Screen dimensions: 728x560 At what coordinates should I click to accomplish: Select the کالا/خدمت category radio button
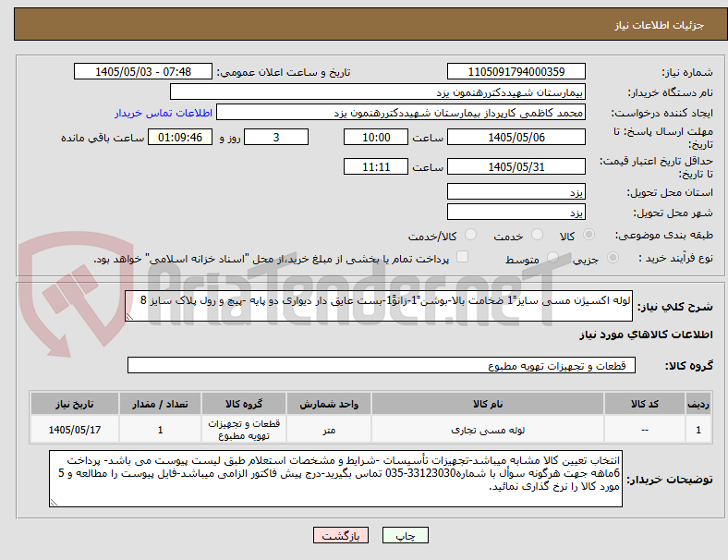tap(471, 235)
